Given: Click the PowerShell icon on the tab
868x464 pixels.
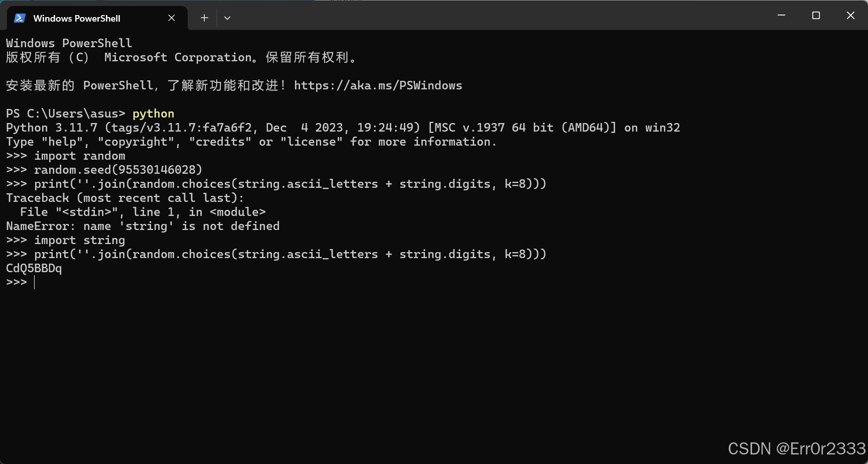Looking at the screenshot, I should pos(19,18).
